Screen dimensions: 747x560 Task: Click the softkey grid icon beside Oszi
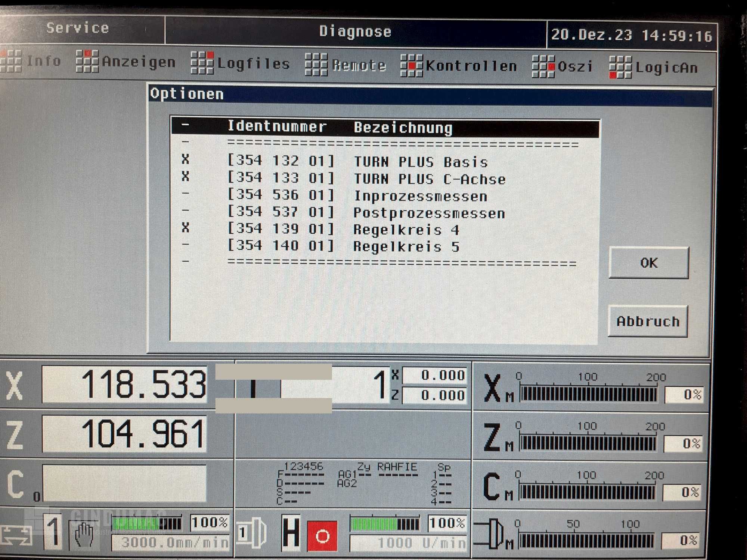[543, 66]
